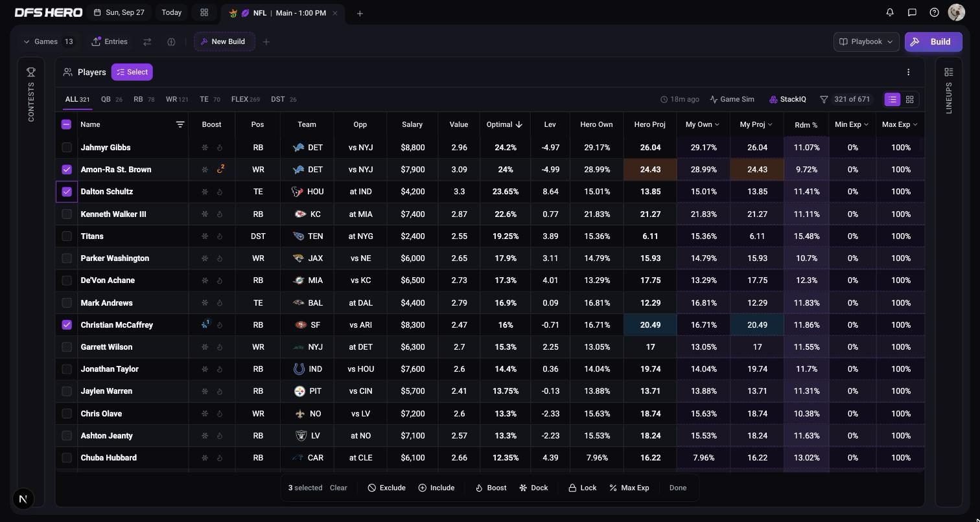This screenshot has height=522, width=980.
Task: Open the help question mark icon
Action: click(934, 12)
